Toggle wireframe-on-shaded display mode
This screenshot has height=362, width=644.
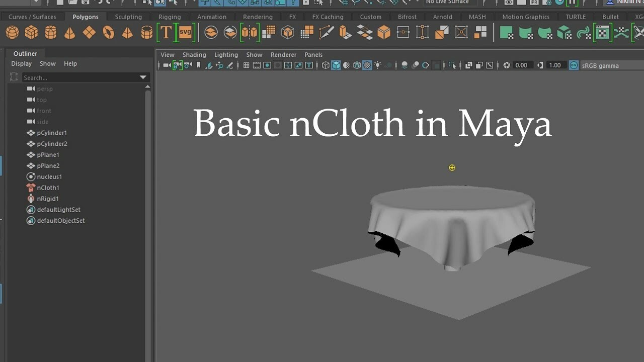coord(357,65)
